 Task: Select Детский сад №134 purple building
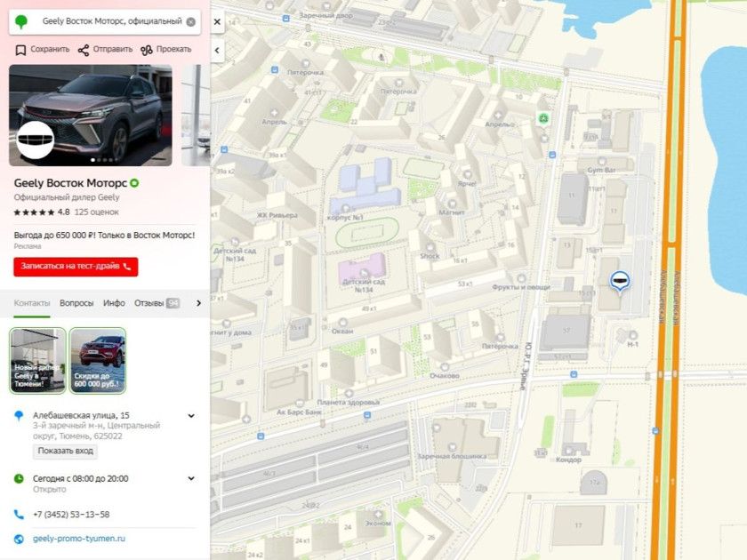point(363,268)
